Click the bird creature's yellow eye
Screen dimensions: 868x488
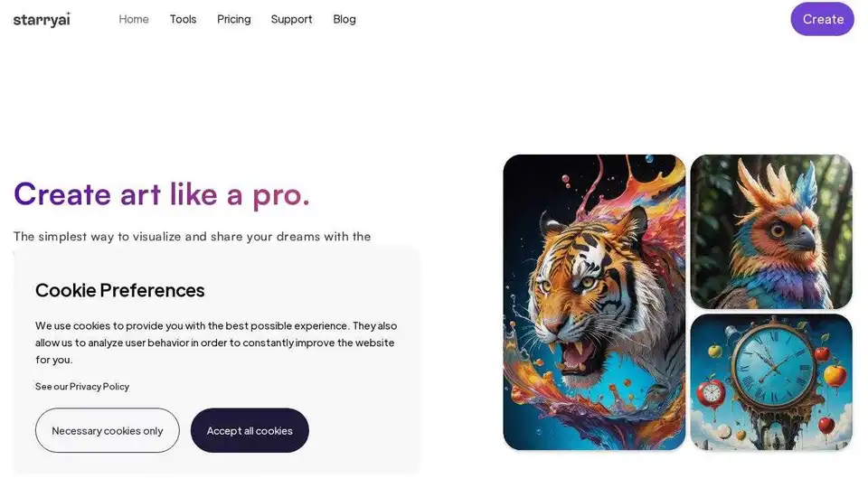coord(777,230)
